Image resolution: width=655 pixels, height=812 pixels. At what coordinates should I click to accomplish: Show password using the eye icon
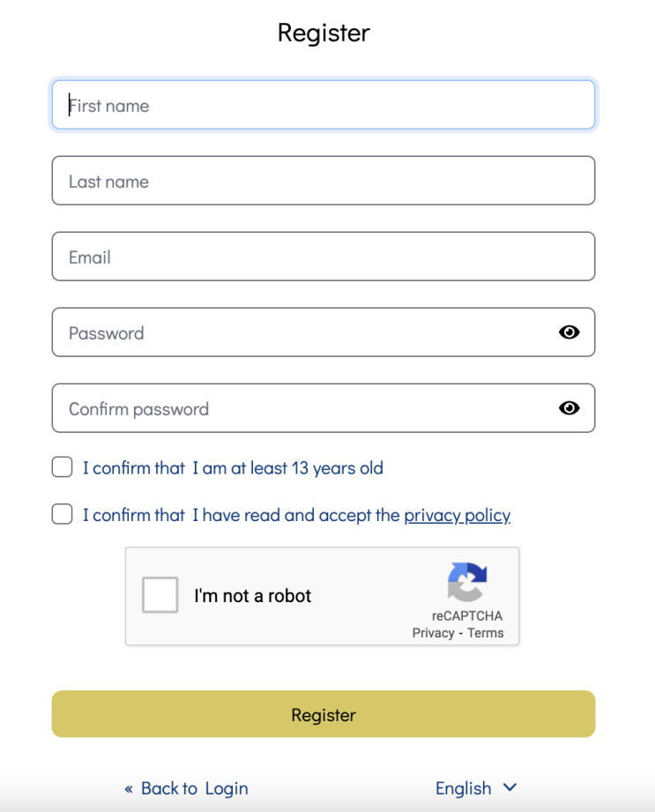pos(569,332)
